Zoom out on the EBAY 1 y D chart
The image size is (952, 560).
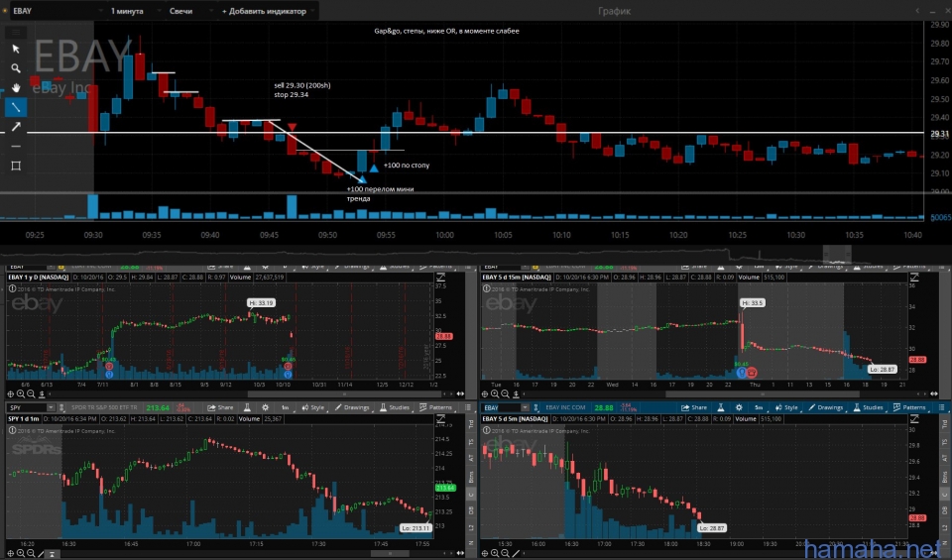tap(31, 393)
